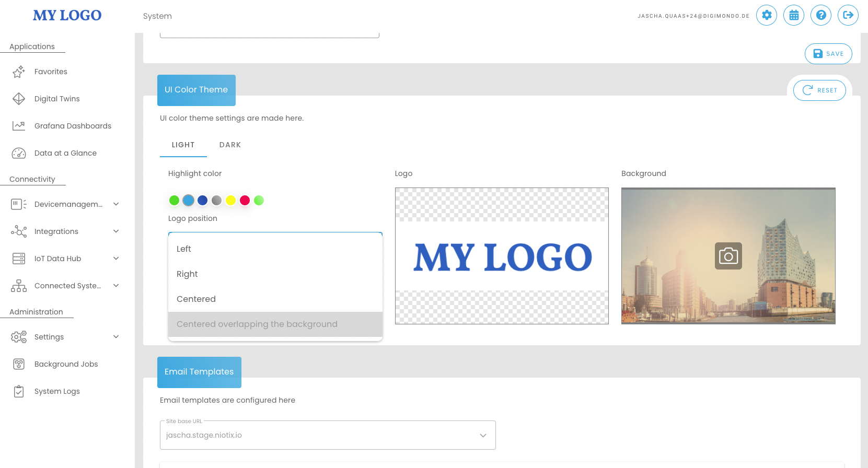Screen dimensions: 868x468
Task: Expand the Devicemanagement sidebar section
Action: tap(116, 204)
